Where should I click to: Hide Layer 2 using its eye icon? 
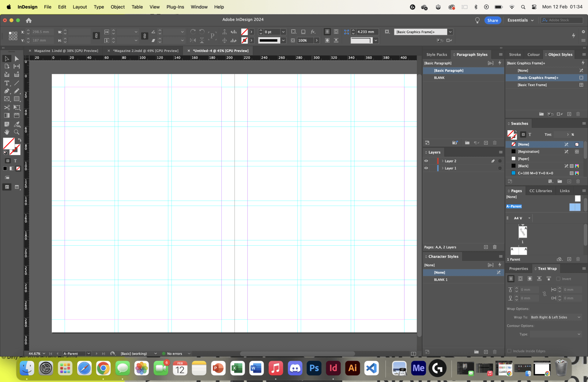[426, 161]
